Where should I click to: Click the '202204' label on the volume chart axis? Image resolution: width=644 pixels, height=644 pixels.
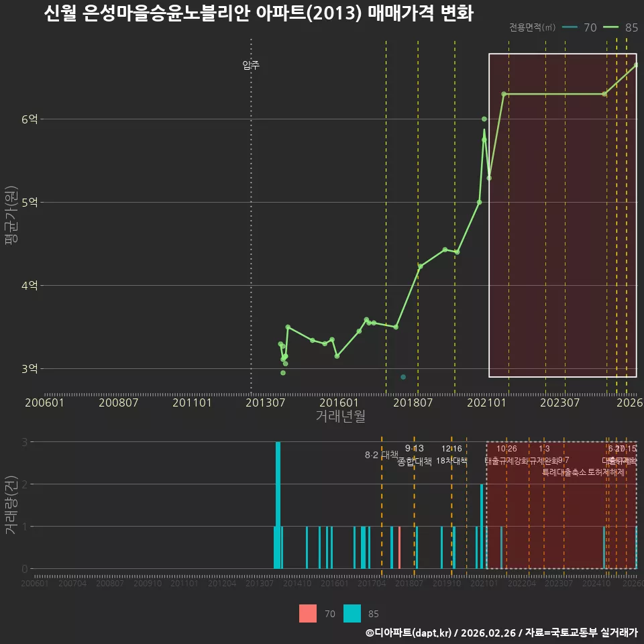point(522,583)
